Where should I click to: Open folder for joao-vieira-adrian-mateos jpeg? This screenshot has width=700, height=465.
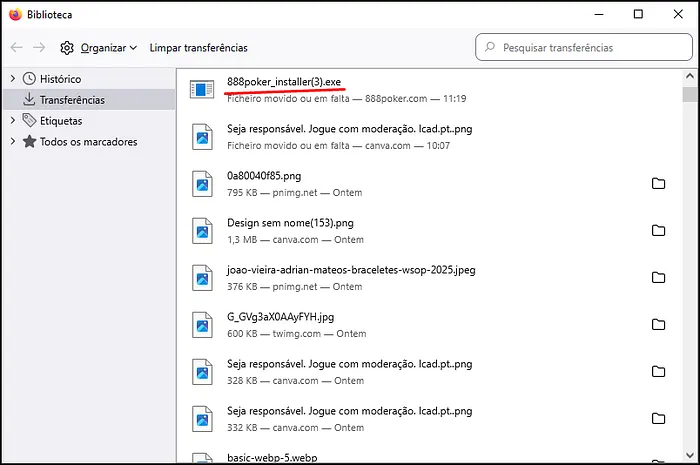tap(658, 277)
